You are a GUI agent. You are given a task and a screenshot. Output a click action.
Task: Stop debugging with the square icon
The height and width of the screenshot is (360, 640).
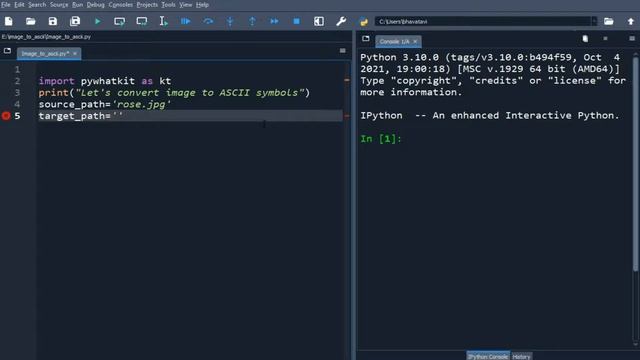297,21
